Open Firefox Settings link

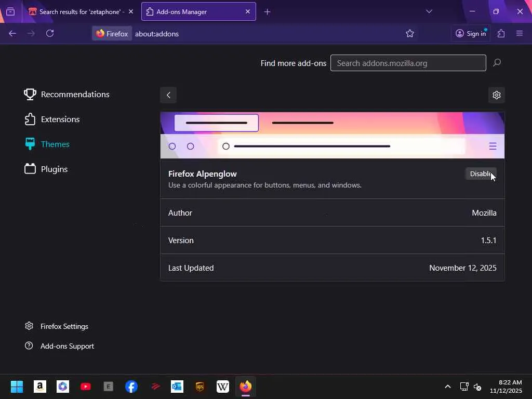57,326
